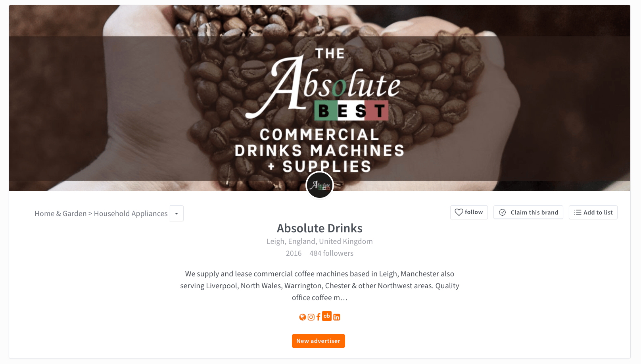Click the circular Absolute Drinks logo avatar
The width and height of the screenshot is (641, 364).
[x=320, y=185]
